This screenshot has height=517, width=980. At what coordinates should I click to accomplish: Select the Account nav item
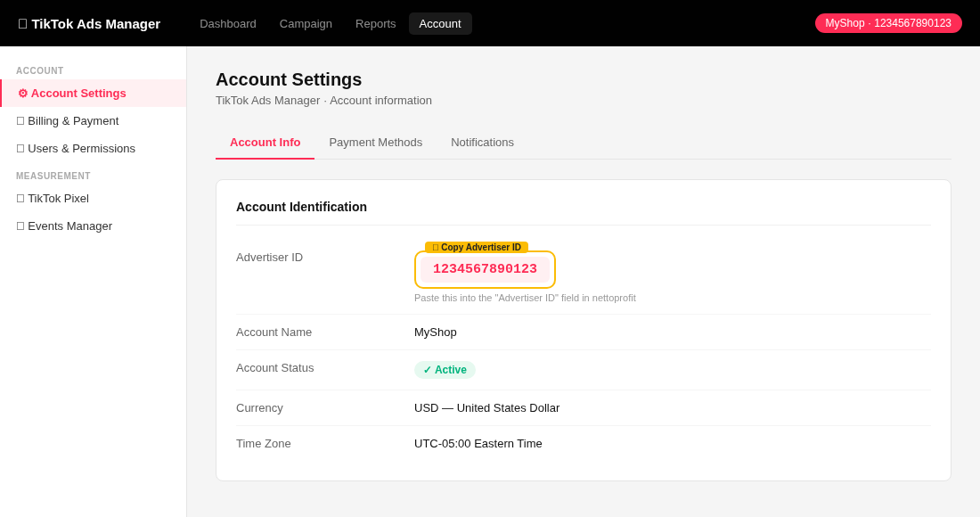[440, 24]
